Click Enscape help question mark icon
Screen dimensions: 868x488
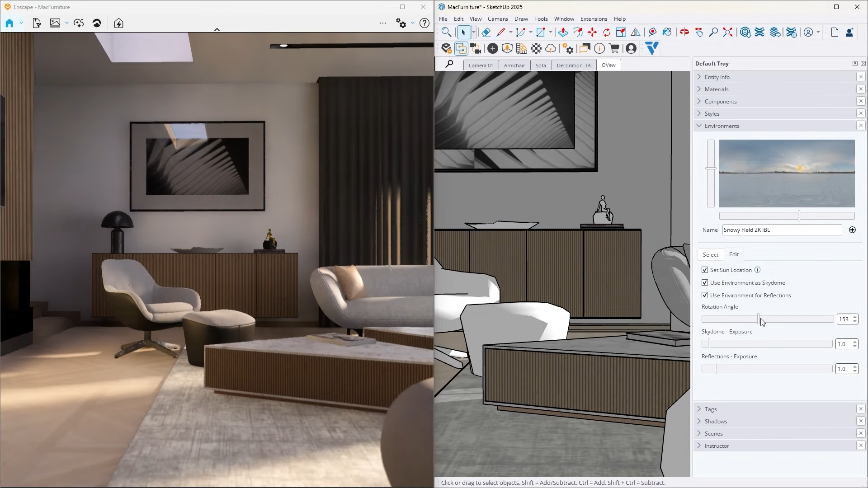coord(424,23)
